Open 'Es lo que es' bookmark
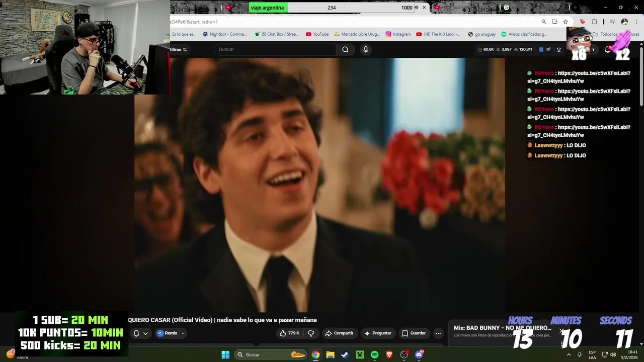Viewport: 644px width, 362px height. point(184,34)
